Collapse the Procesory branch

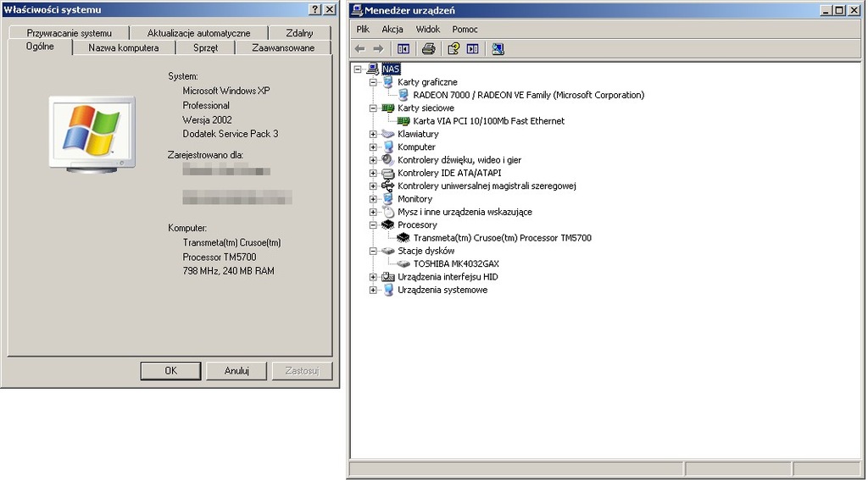pos(373,224)
